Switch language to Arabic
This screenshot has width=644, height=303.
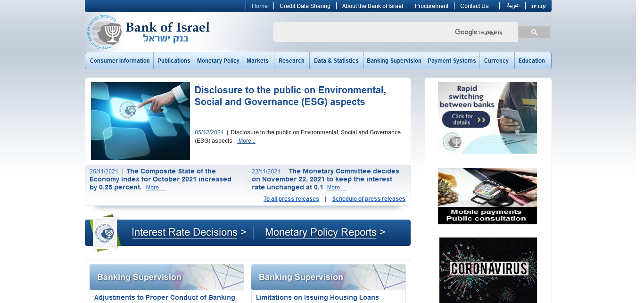coord(513,6)
